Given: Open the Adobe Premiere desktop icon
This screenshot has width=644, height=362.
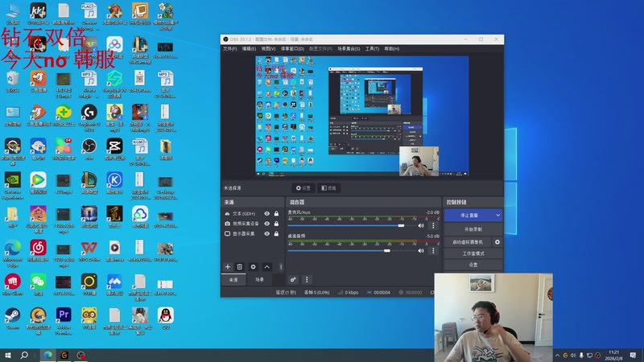Looking at the screenshot, I should (64, 320).
